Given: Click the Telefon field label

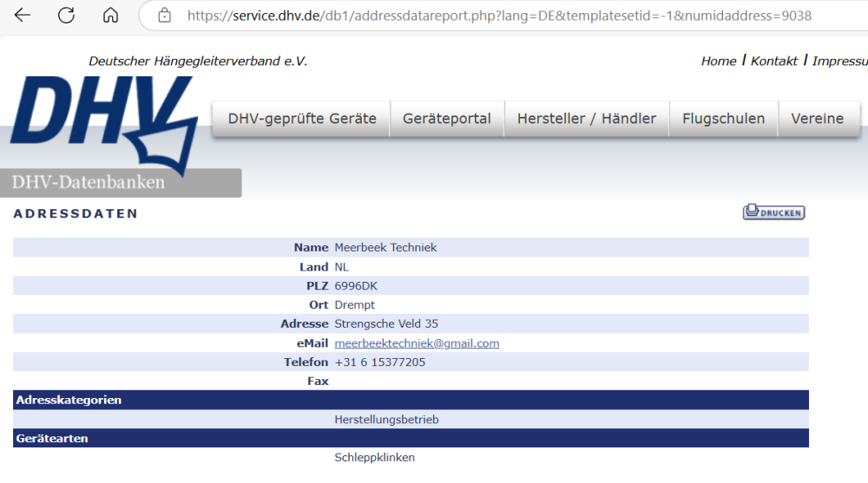Looking at the screenshot, I should tap(306, 362).
